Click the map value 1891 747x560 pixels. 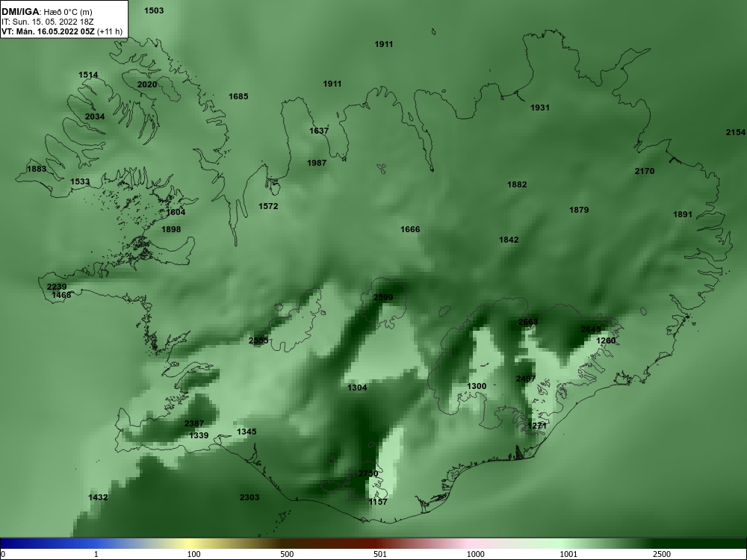pos(682,214)
